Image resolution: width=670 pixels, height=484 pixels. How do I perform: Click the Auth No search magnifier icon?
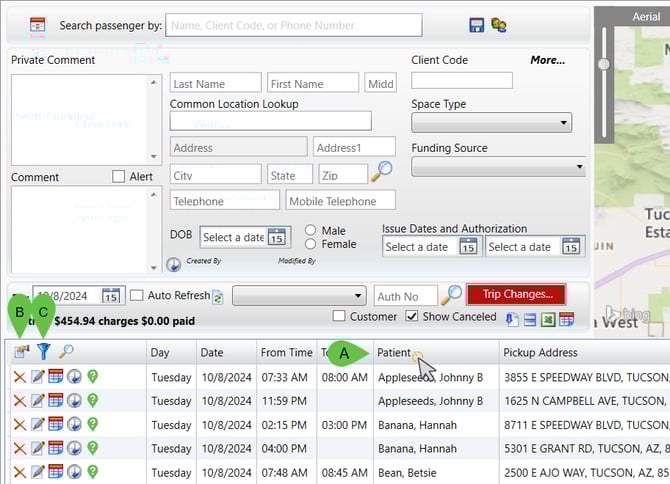pyautogui.click(x=452, y=295)
